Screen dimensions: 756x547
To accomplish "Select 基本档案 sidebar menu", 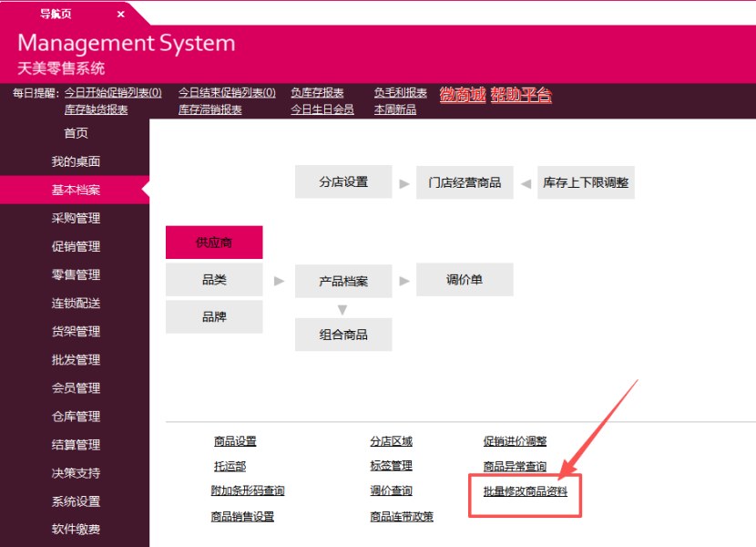I will point(76,191).
